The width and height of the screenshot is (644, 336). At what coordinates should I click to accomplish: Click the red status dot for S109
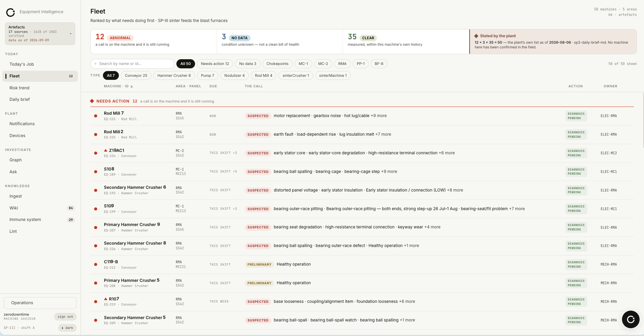pyautogui.click(x=95, y=209)
